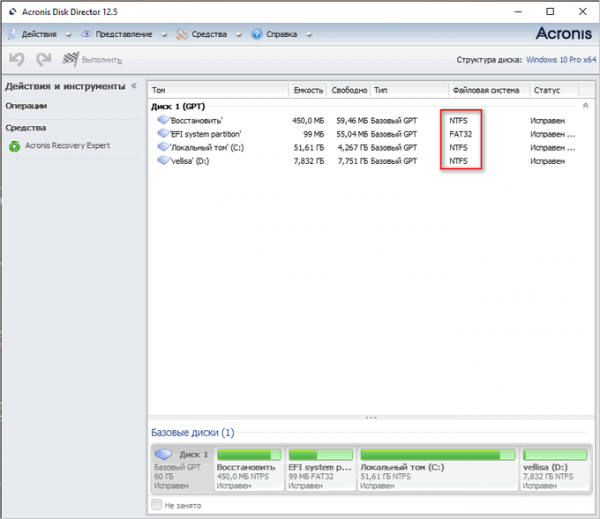The height and width of the screenshot is (519, 600).
Task: Click the Базовые диски (1) heading
Action: [192, 432]
